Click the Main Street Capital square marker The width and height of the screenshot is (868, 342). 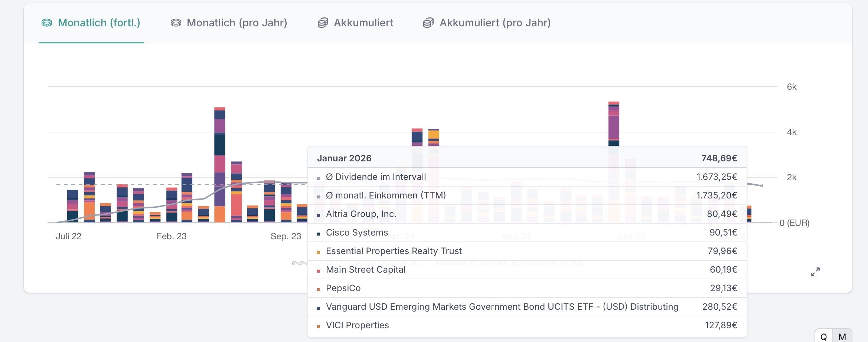[319, 271]
